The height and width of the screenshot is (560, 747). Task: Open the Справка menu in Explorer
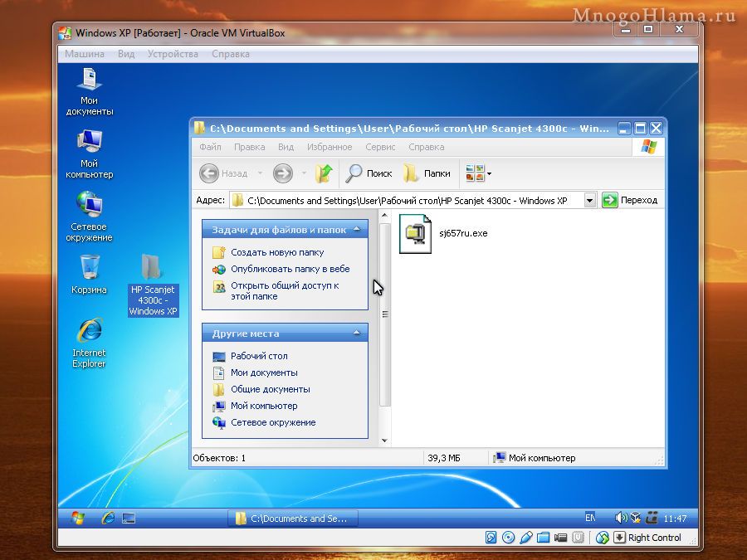coord(427,147)
